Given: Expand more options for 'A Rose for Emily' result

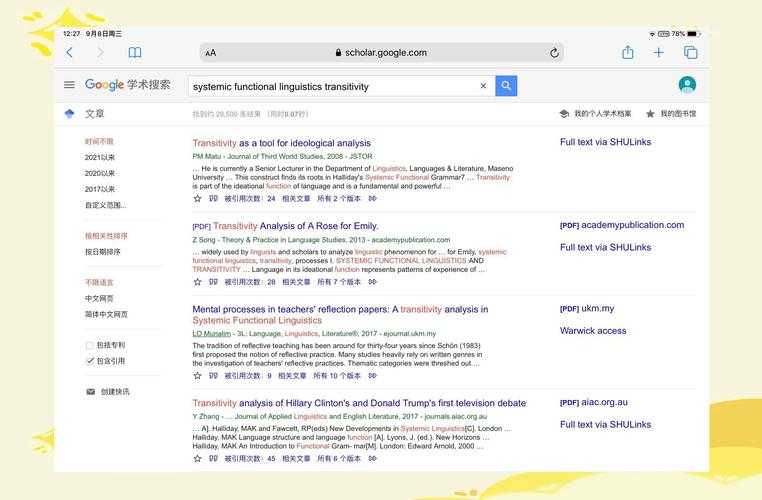Looking at the screenshot, I should (x=372, y=282).
